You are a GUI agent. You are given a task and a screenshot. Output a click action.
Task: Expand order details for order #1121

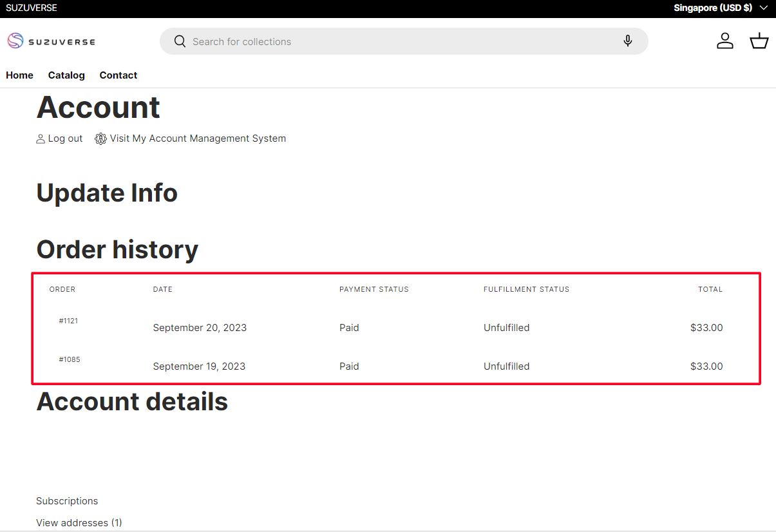tap(68, 321)
